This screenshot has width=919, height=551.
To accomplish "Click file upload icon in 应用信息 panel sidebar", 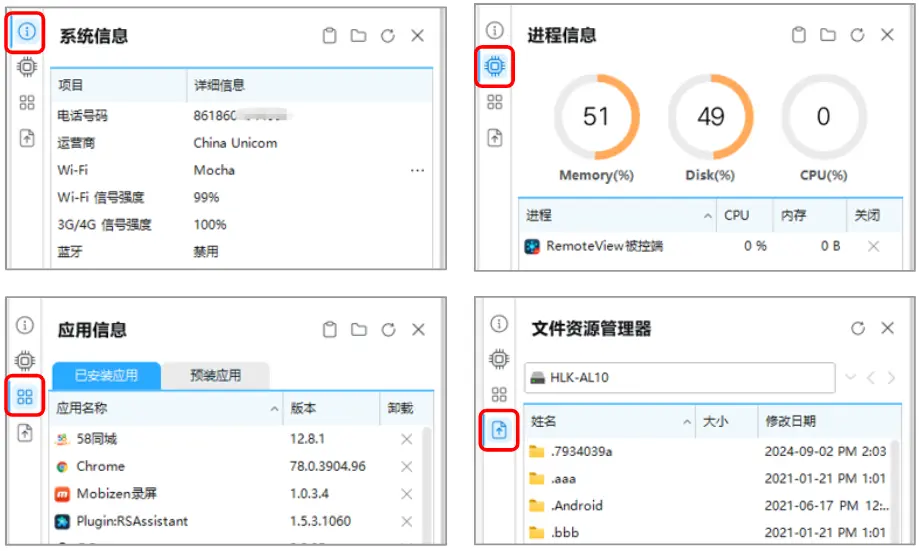I will [x=25, y=433].
